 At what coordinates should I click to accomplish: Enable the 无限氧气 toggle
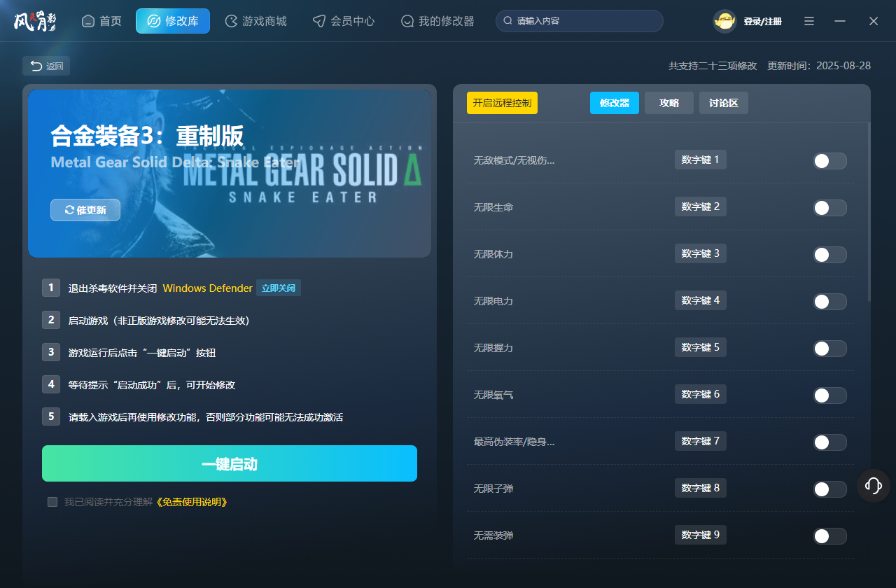(830, 395)
